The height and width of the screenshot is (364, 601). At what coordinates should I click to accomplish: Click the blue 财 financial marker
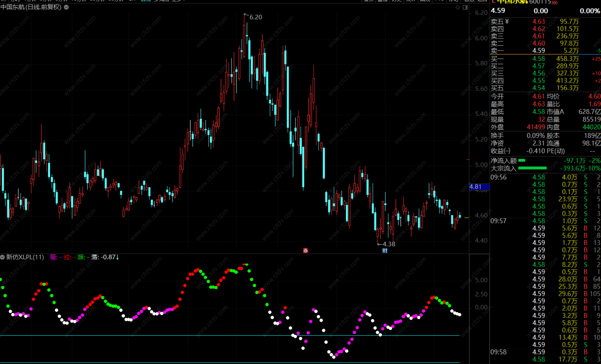pos(385,250)
